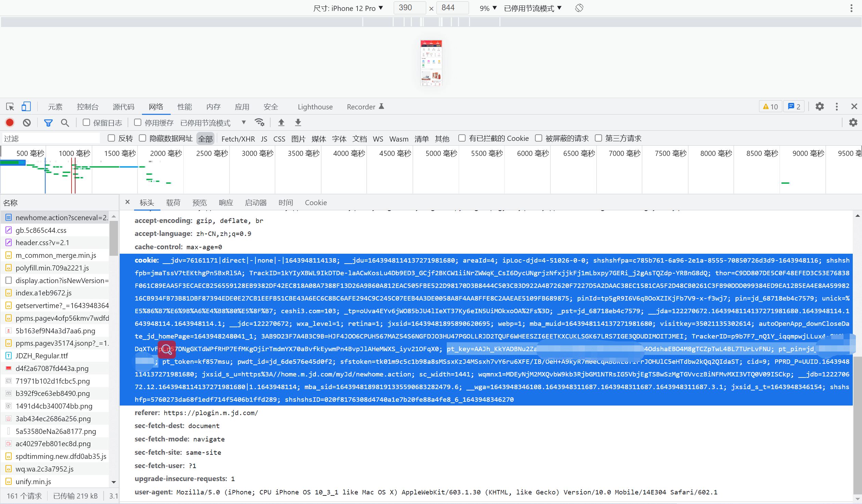The image size is (862, 504).
Task: Select JDZH_Regular.ttf request row
Action: [x=55, y=356]
